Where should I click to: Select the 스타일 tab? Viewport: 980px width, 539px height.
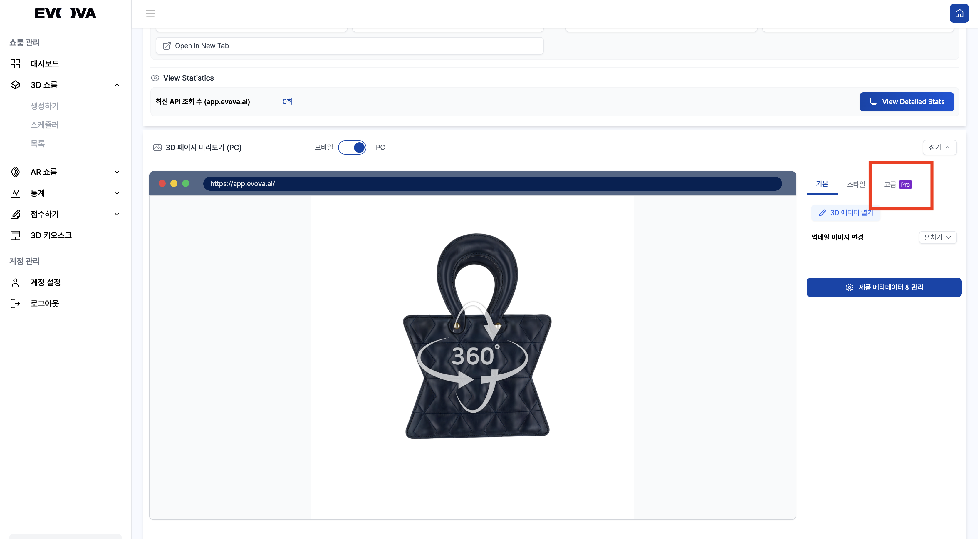(856, 184)
